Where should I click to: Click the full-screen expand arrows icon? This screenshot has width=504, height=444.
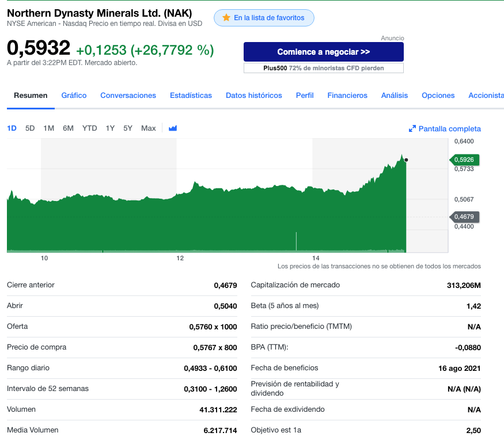412,128
